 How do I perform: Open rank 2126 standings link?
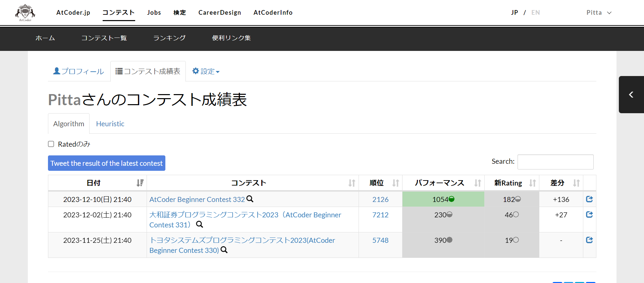380,199
